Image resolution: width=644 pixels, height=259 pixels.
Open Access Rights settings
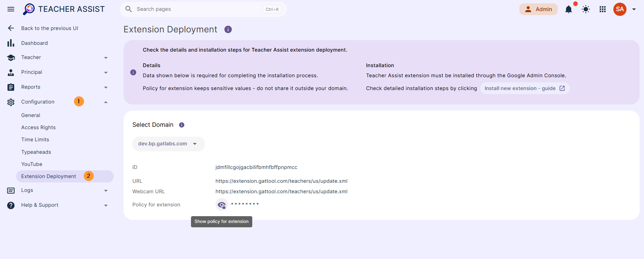(38, 127)
